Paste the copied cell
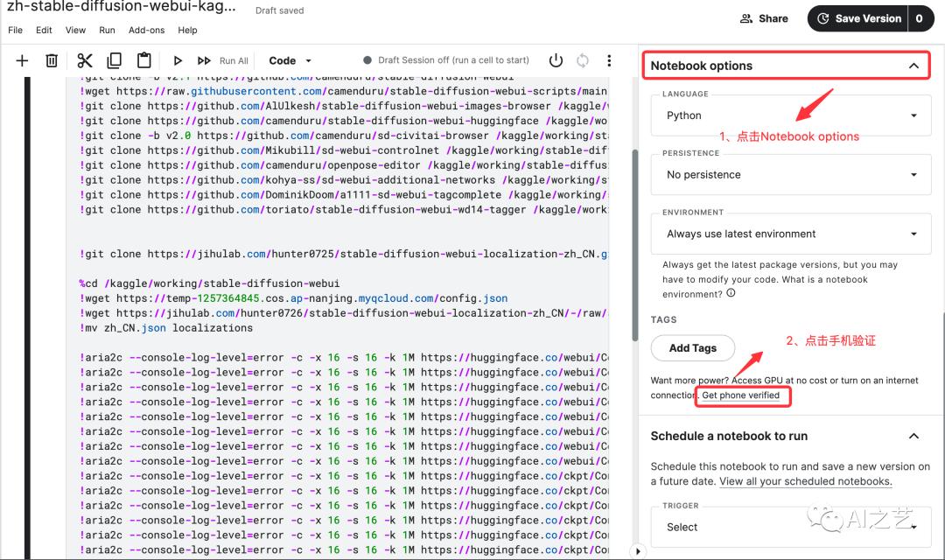Image resolution: width=945 pixels, height=560 pixels. (x=143, y=60)
